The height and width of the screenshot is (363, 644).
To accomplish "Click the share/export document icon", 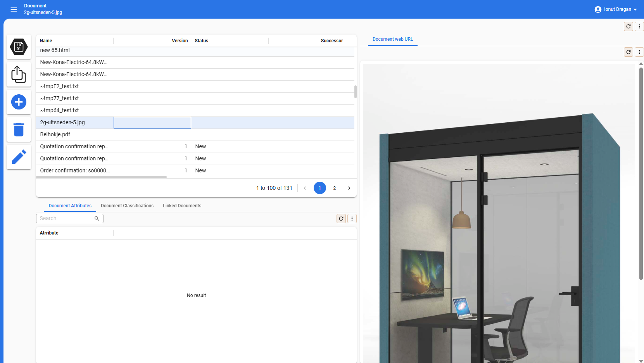I will pyautogui.click(x=19, y=74).
